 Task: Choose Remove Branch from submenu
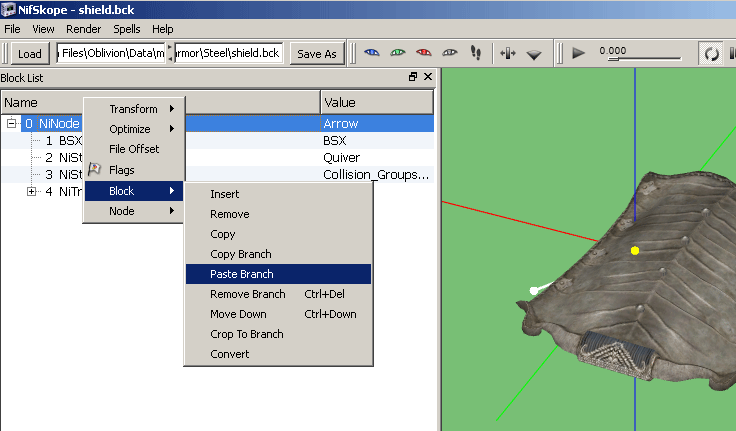point(278,294)
